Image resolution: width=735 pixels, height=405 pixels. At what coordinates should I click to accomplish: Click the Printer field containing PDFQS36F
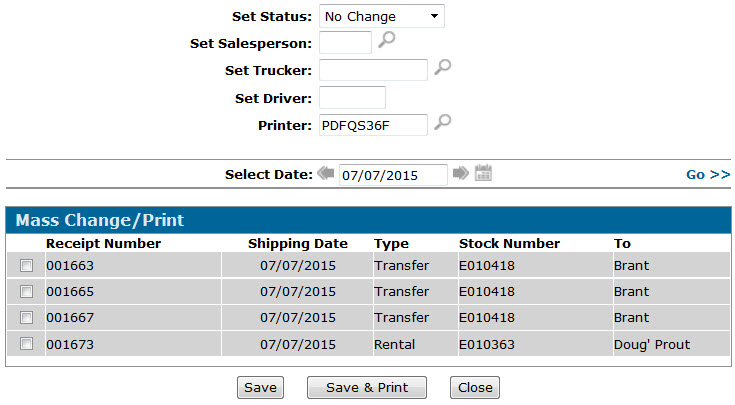[x=373, y=125]
